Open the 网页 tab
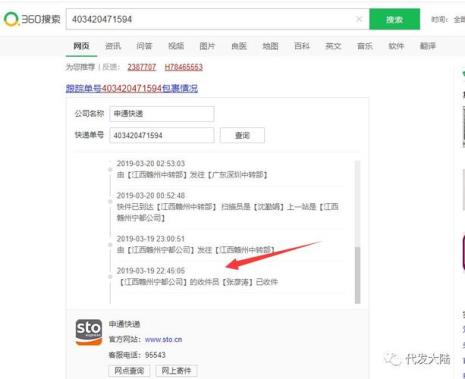Screen dimensions: 465x379 [x=81, y=46]
